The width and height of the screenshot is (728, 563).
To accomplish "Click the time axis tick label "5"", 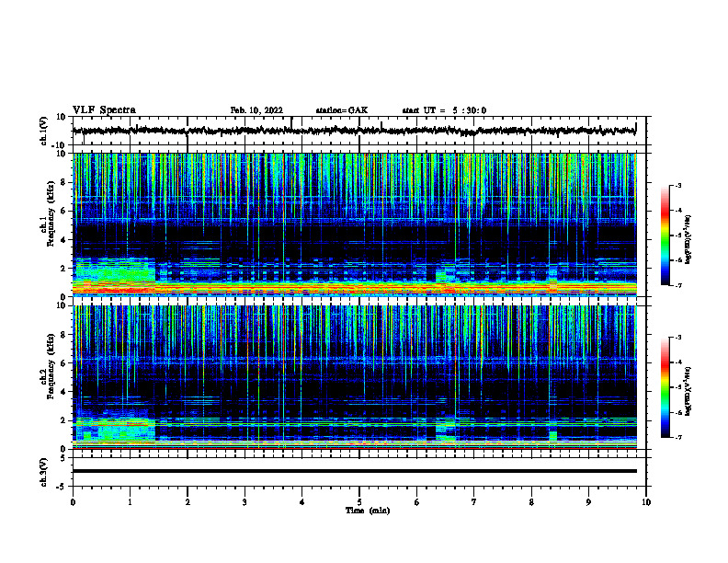I will (x=359, y=502).
